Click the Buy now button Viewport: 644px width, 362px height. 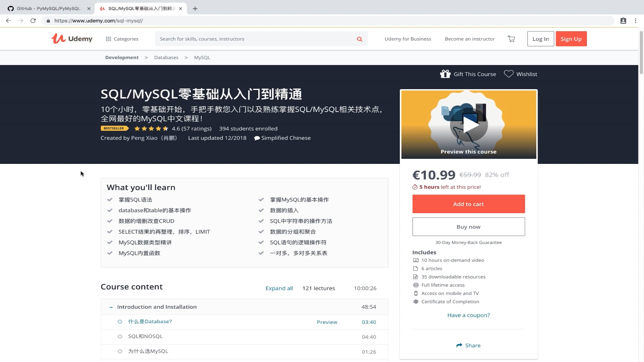tap(468, 227)
